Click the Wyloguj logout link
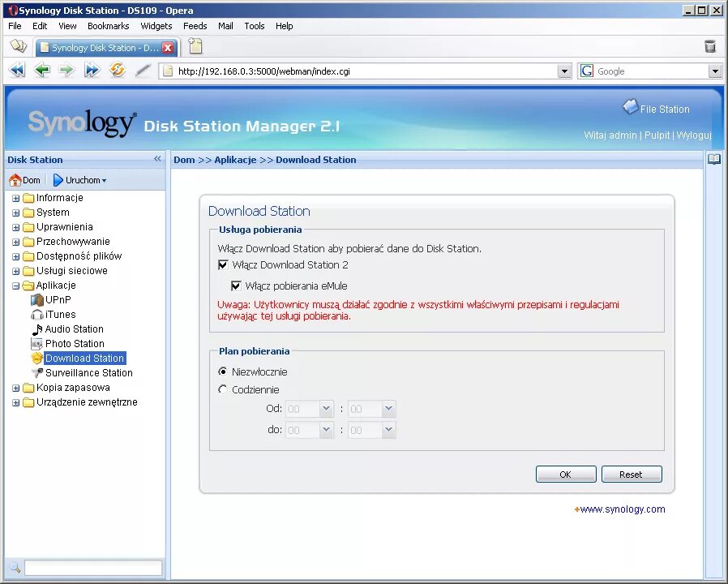Image resolution: width=728 pixels, height=584 pixels. tap(694, 135)
